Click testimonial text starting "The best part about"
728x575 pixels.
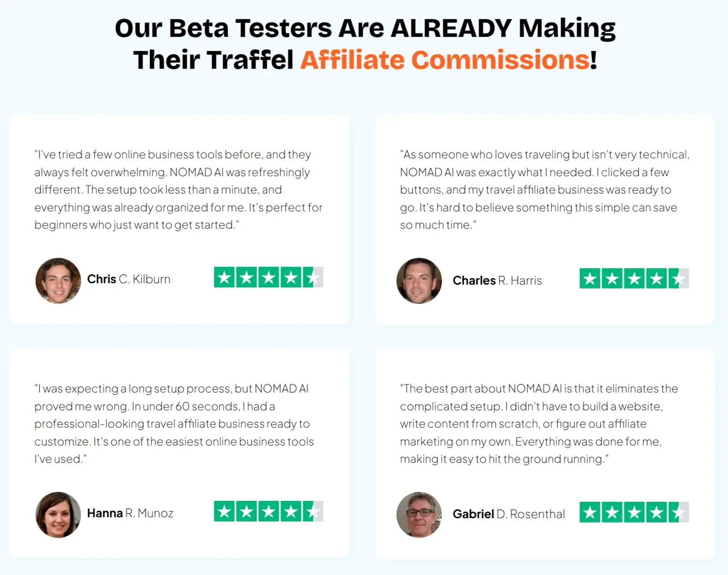[539, 424]
